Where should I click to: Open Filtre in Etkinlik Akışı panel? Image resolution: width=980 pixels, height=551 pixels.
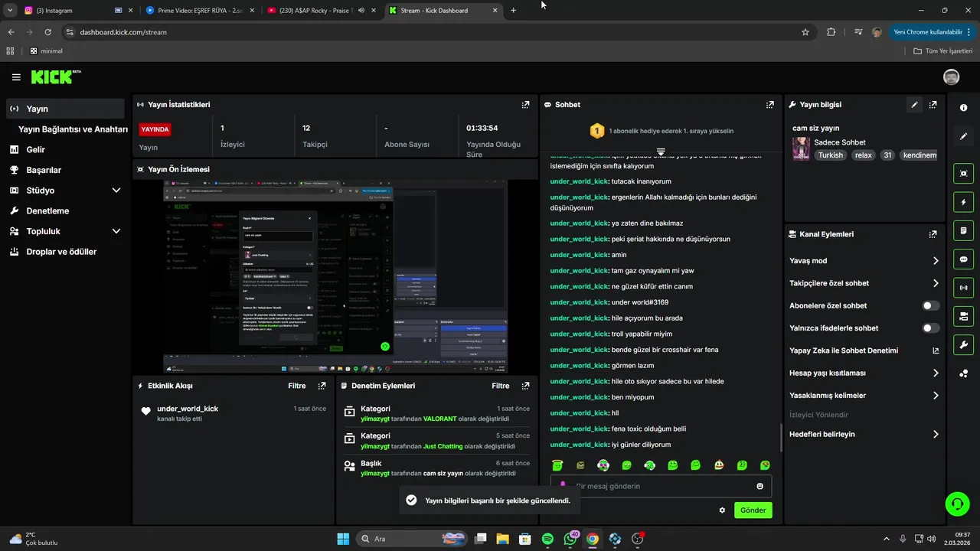297,386
